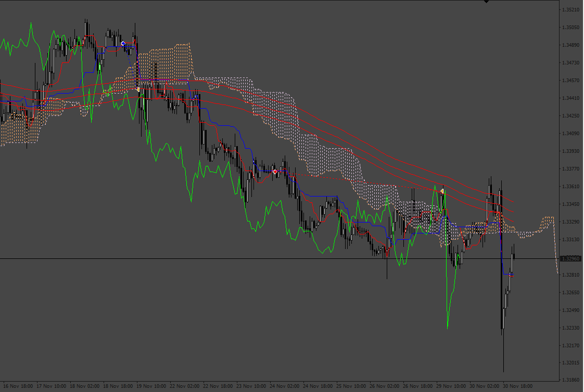Click the 1.33770 price level
The height and width of the screenshot is (392, 584).
pyautogui.click(x=570, y=169)
